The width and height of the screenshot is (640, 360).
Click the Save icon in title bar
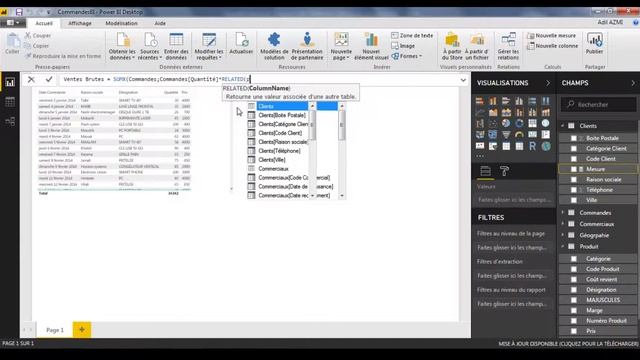tap(19, 12)
